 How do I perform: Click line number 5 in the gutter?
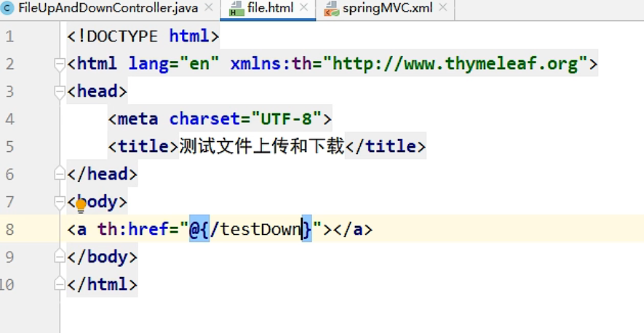[x=9, y=147]
